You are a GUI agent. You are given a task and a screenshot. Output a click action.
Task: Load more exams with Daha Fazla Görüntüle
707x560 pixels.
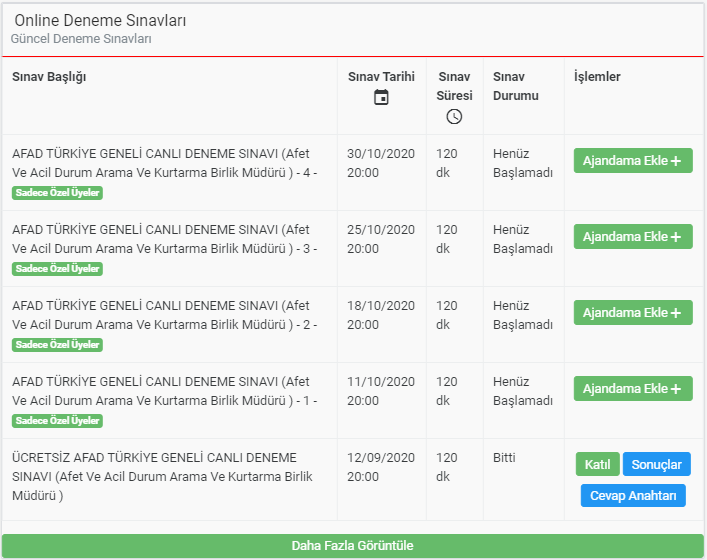(x=353, y=546)
